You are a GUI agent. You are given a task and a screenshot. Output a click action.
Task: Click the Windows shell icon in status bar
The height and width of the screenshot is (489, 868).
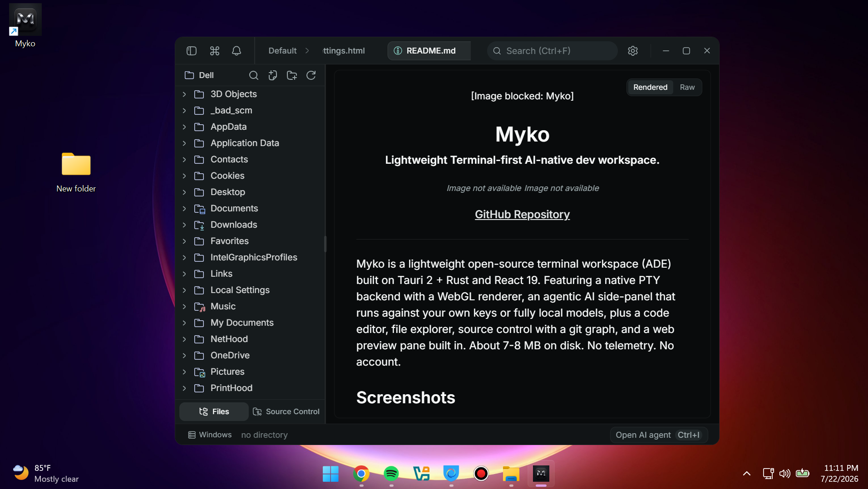tap(192, 435)
